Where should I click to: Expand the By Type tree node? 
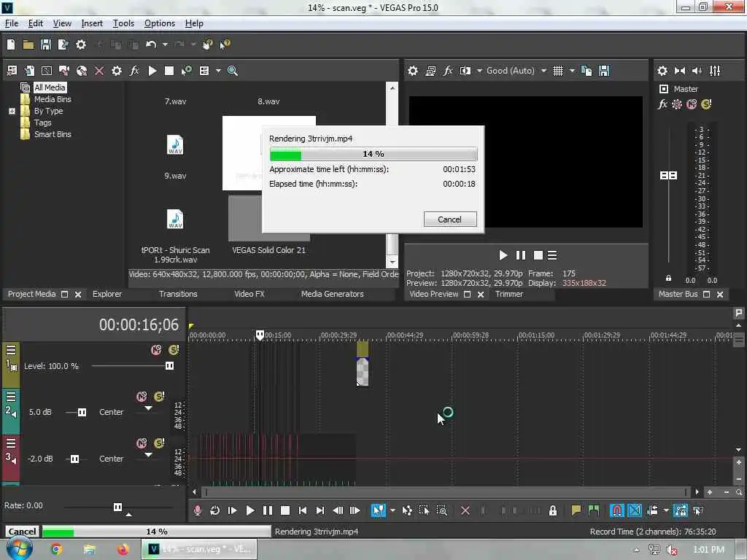[12, 112]
